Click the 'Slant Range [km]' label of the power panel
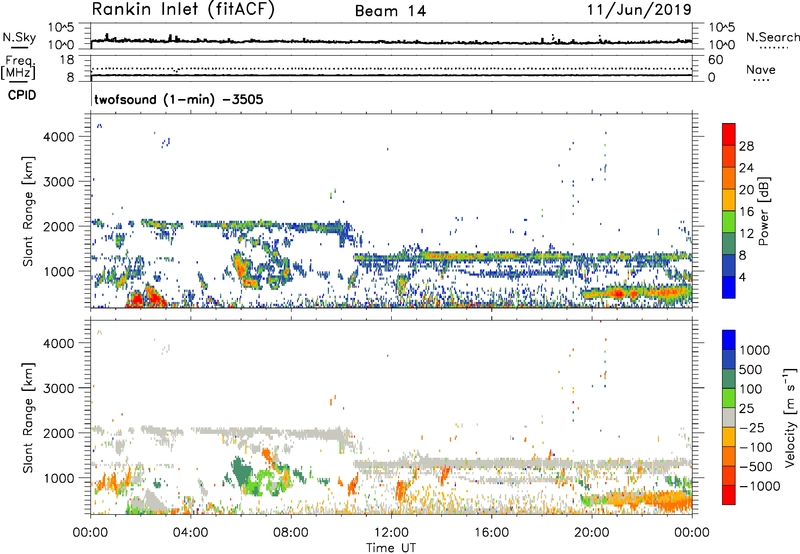800x554 pixels. click(28, 212)
